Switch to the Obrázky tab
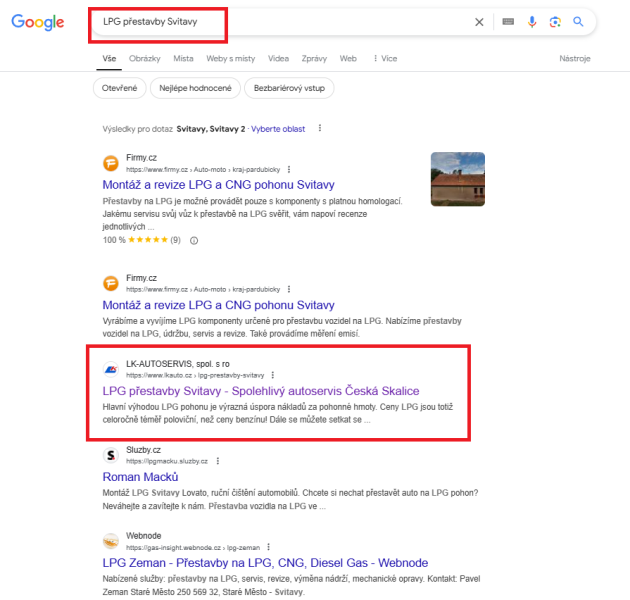This screenshot has height=600, width=630. pyautogui.click(x=145, y=59)
